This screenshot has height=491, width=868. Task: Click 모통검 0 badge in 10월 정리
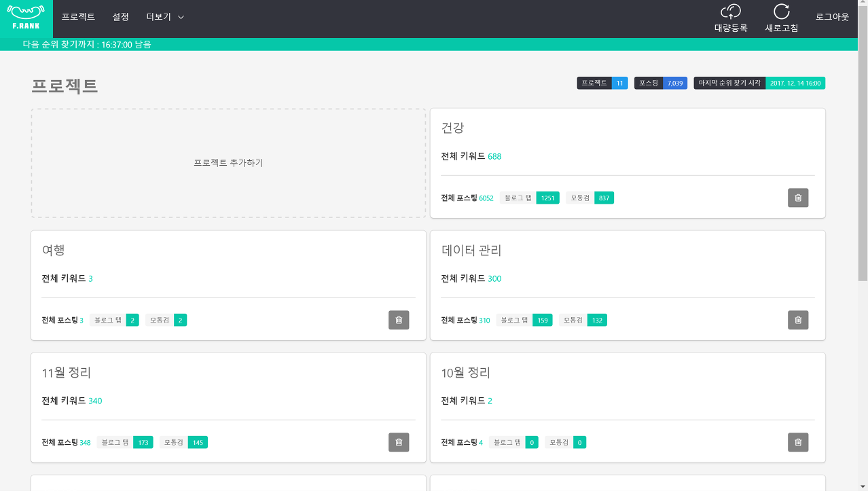tap(565, 442)
